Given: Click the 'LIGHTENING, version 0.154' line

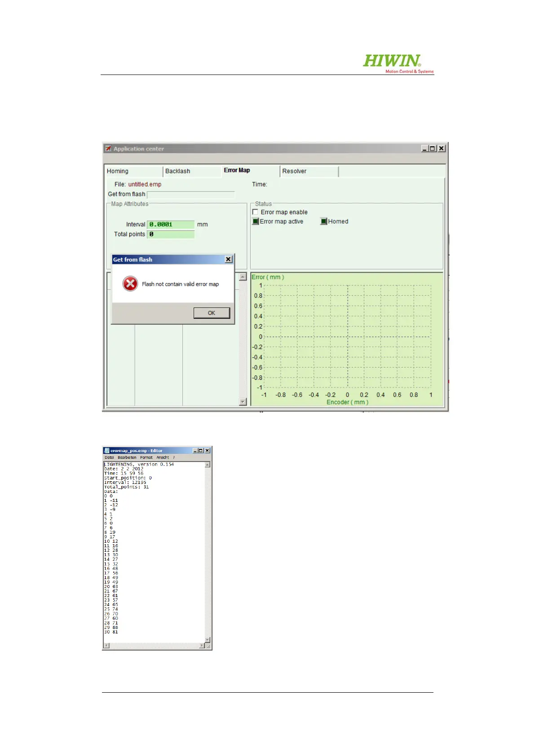Looking at the screenshot, I should coord(139,464).
